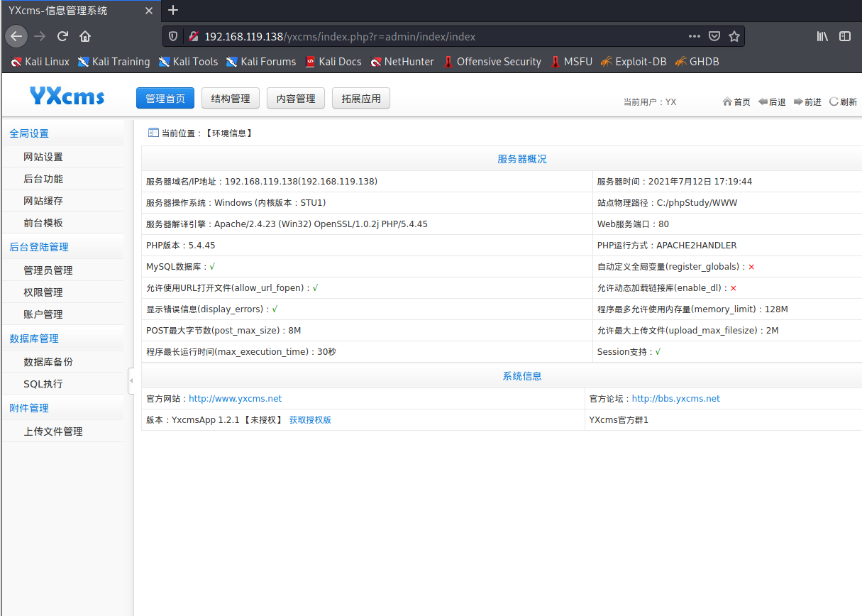
Task: Reload the page with the refresh icon
Action: pyautogui.click(x=62, y=36)
